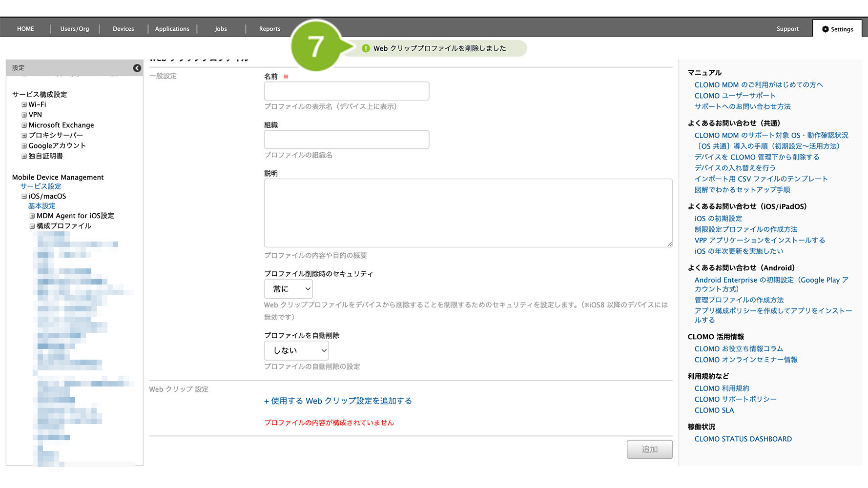Click inside the 説明 text area

[468, 213]
